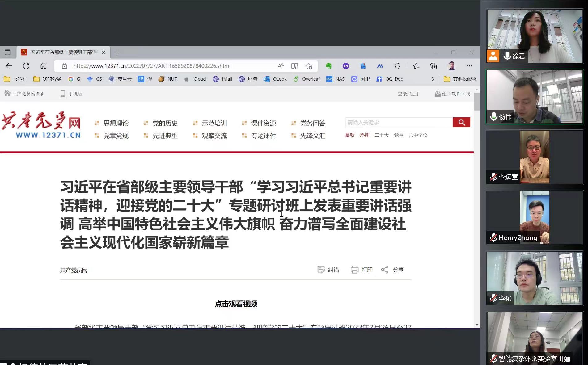The width and height of the screenshot is (588, 365).
Task: Open the Collections icon in toolbar
Action: [x=434, y=66]
